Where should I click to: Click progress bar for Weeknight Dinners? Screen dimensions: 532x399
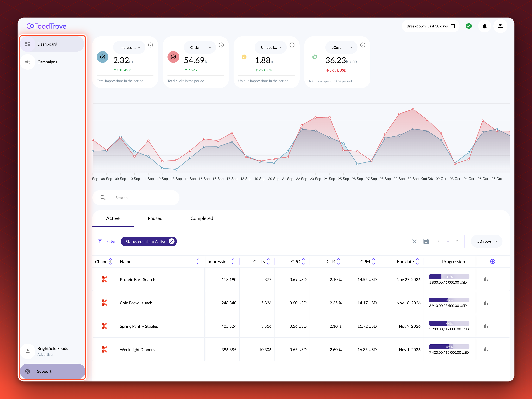[449, 347]
